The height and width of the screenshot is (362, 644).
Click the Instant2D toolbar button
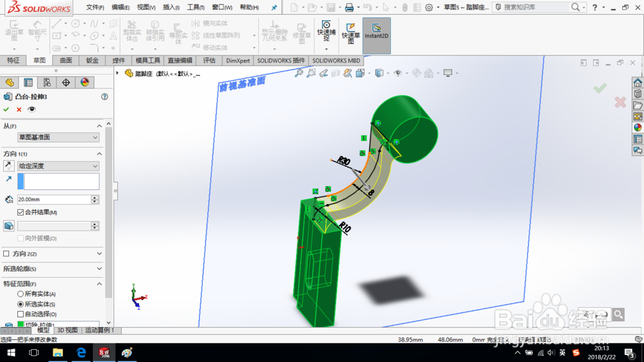(x=376, y=35)
